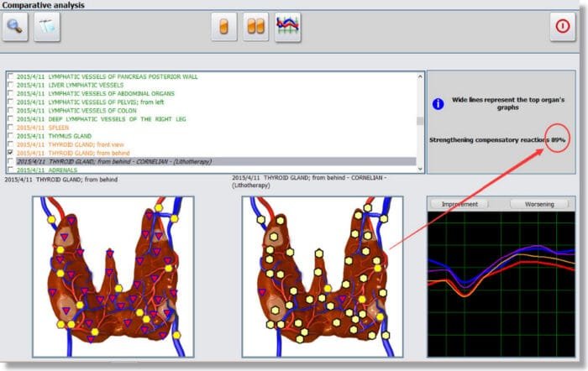This screenshot has width=588, height=371.
Task: Check the THYMUS GLAND checkbox
Action: tap(10, 136)
